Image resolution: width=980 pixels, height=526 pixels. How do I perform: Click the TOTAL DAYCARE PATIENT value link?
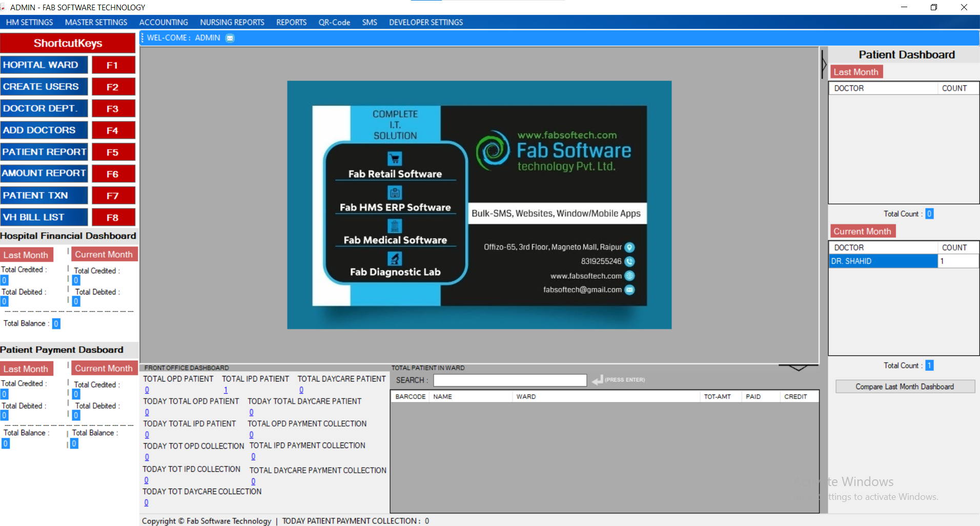coord(301,390)
